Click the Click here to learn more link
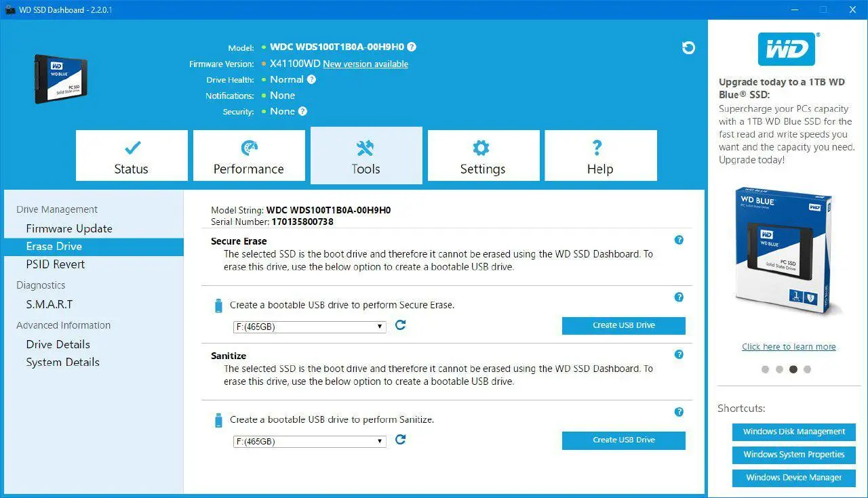Viewport: 868px width, 498px height. pyautogui.click(x=789, y=347)
